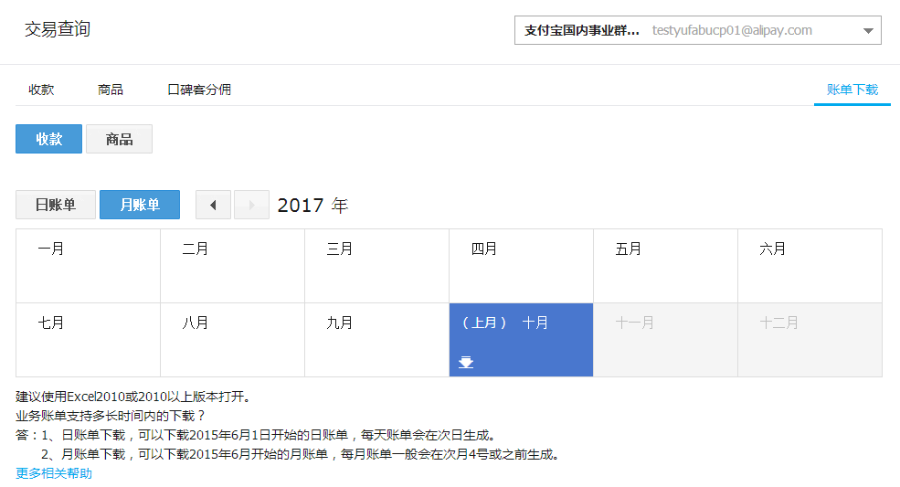
Task: Switch to 月账单 view
Action: 139,205
